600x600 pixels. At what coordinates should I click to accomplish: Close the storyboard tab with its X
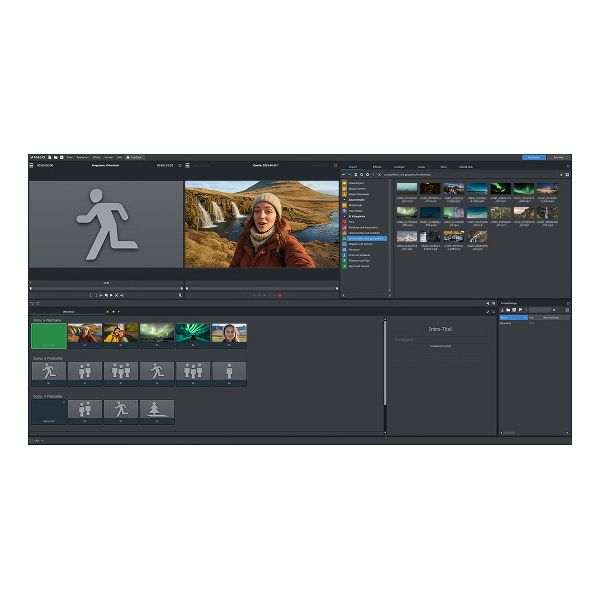point(108,311)
